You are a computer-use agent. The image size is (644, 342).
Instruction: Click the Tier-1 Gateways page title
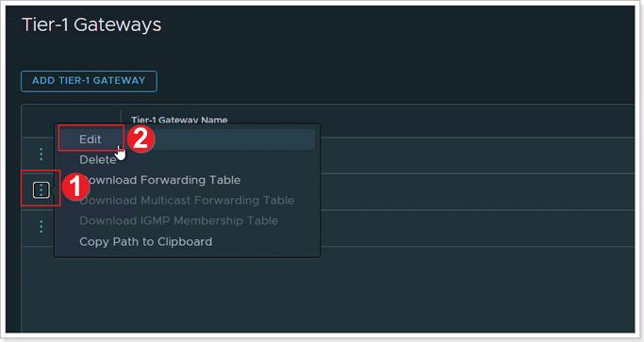point(91,24)
